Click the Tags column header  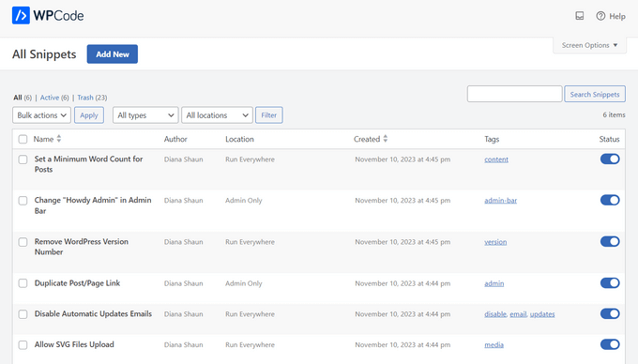click(x=492, y=139)
